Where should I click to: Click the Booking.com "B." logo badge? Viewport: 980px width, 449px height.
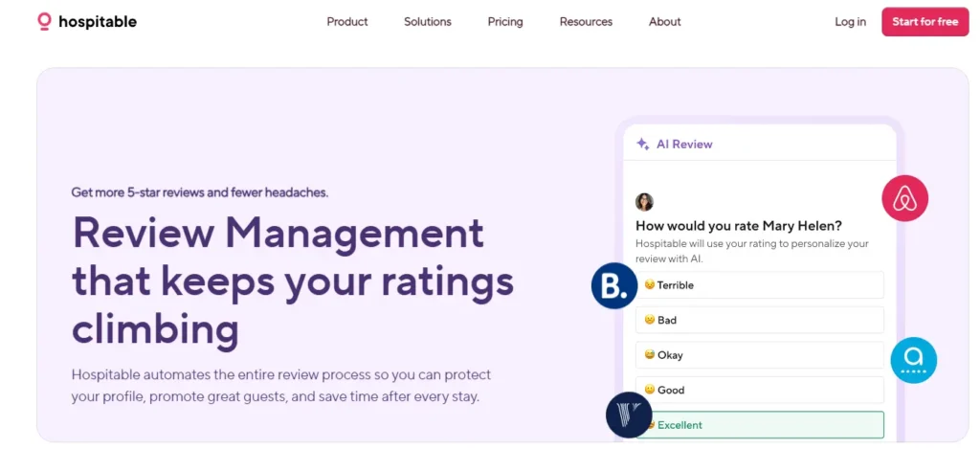(614, 285)
